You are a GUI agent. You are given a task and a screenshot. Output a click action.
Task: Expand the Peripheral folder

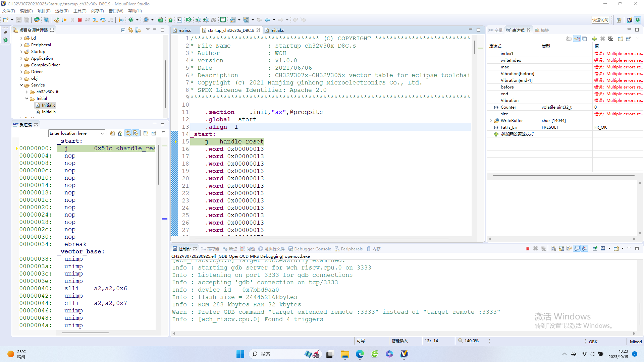(x=21, y=45)
